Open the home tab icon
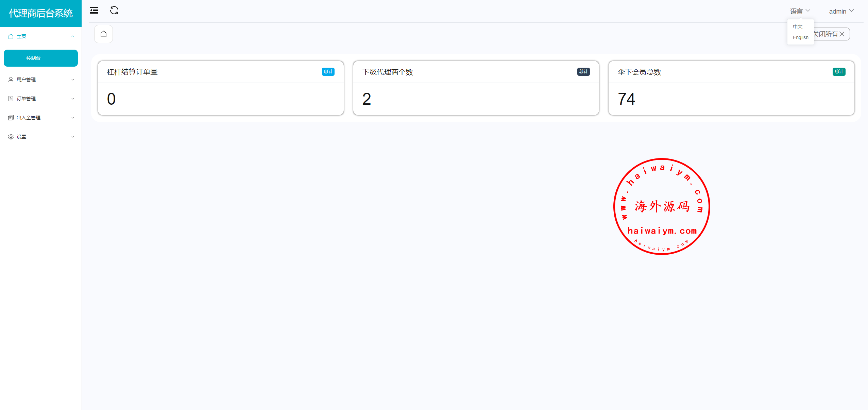 (103, 34)
